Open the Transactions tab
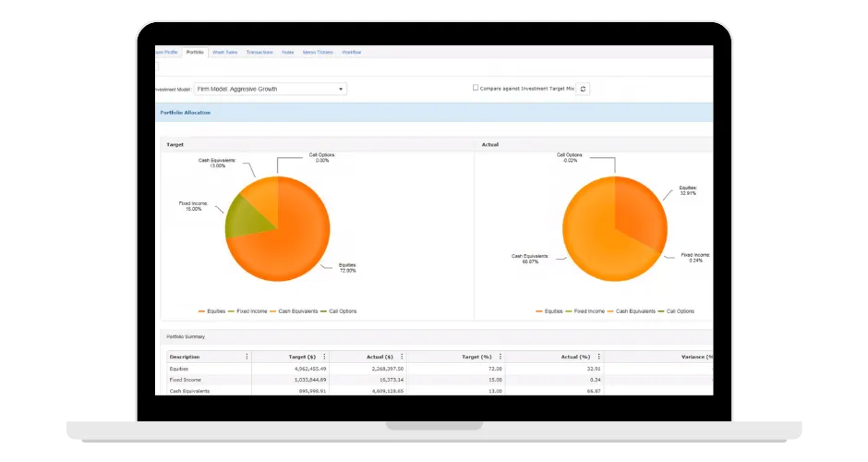868x462 pixels. (x=259, y=52)
